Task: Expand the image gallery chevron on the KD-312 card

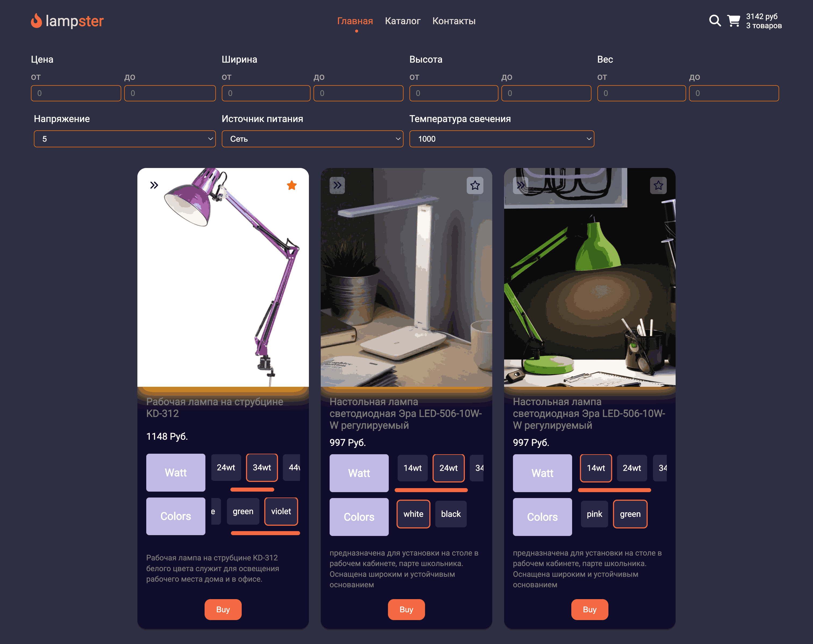Action: coord(154,185)
